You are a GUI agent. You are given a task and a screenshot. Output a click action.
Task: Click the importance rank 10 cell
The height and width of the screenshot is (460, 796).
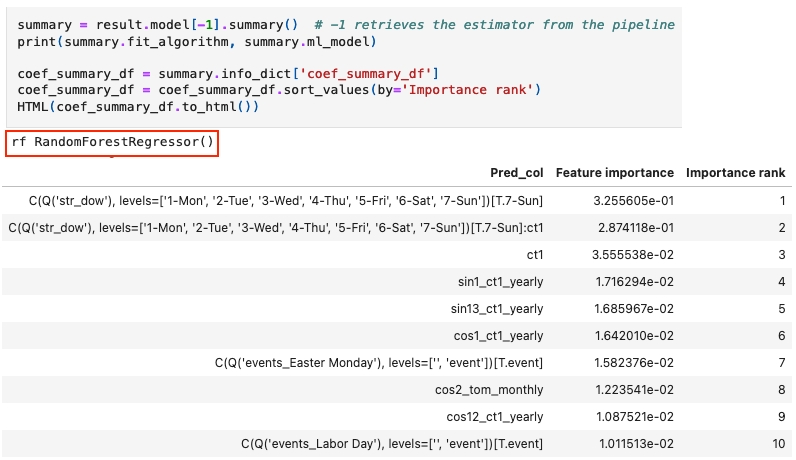[x=776, y=443]
